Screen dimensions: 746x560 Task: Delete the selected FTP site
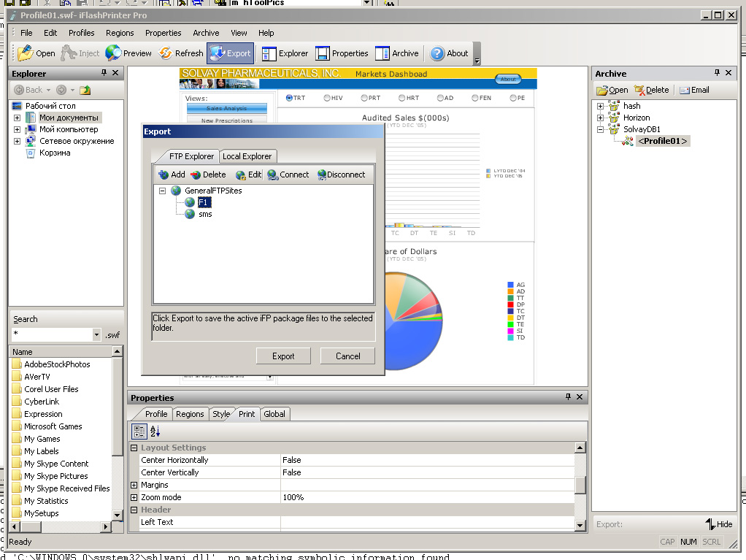pyautogui.click(x=208, y=174)
